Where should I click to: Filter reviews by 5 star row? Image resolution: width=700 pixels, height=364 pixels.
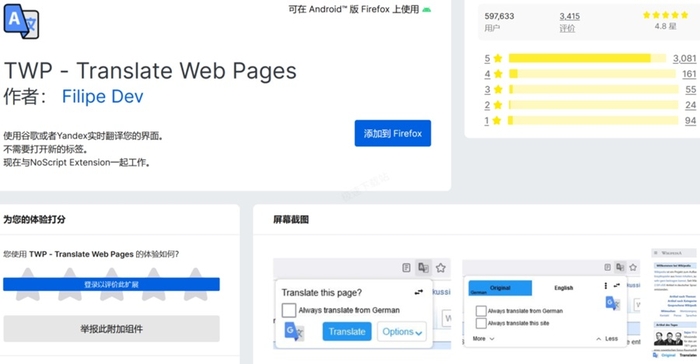[x=590, y=59]
